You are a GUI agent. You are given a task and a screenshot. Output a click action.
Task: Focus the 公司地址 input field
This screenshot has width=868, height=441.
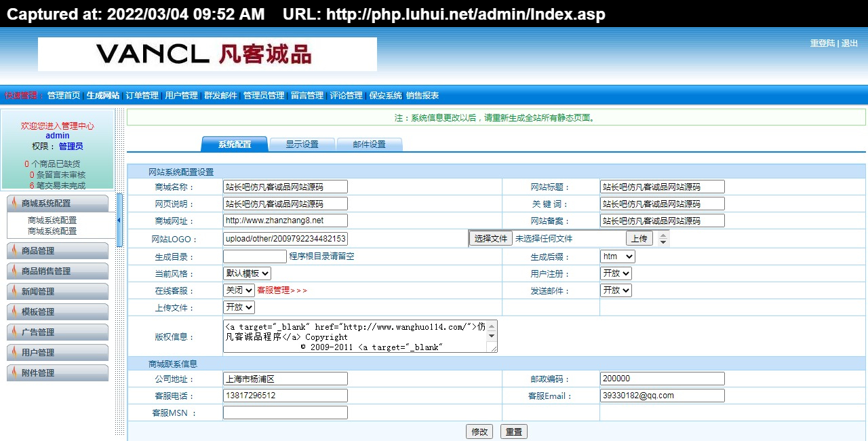285,379
